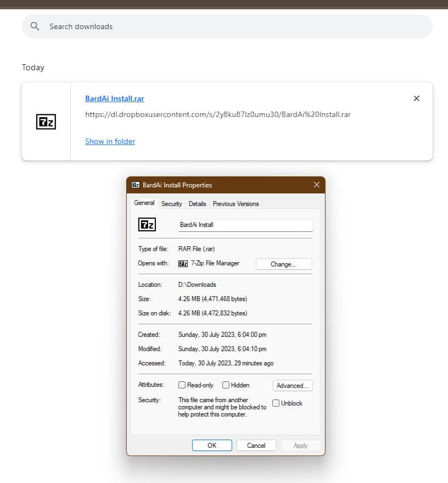Screen dimensions: 448x483
Task: Click the filename input field showing BardAi Install
Action: pos(245,225)
